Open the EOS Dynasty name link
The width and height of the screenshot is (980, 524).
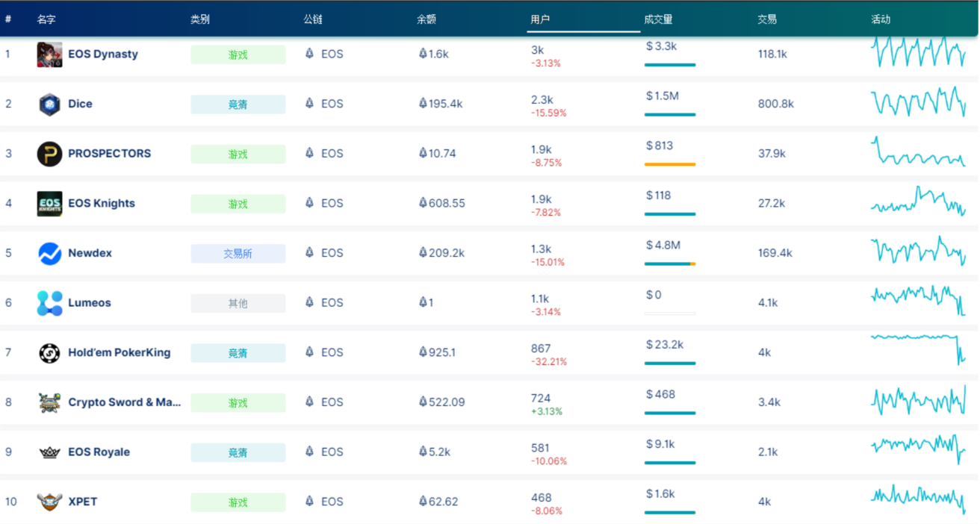click(x=103, y=54)
